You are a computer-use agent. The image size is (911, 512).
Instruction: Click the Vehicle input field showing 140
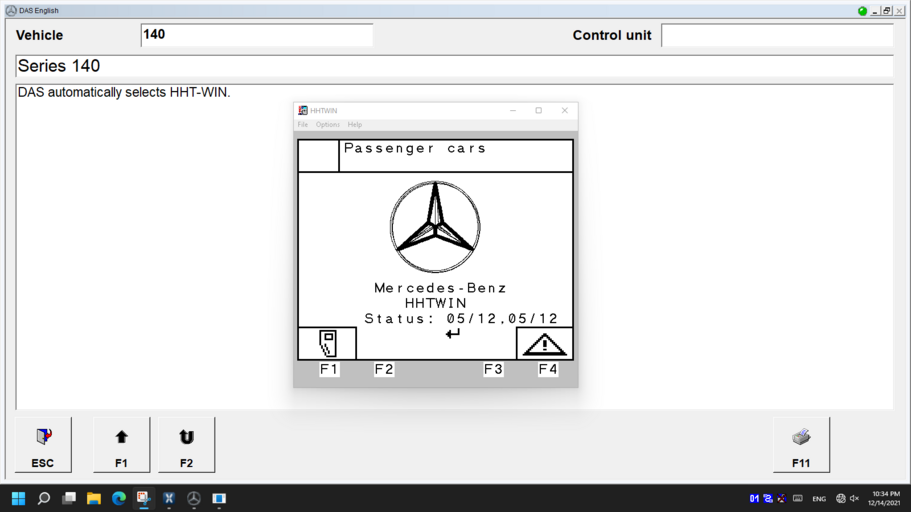[256, 35]
